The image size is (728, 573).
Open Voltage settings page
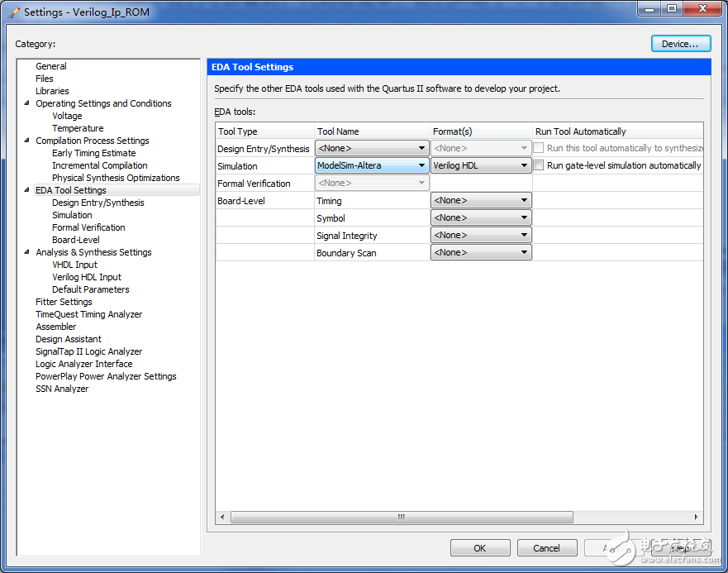pyautogui.click(x=67, y=116)
